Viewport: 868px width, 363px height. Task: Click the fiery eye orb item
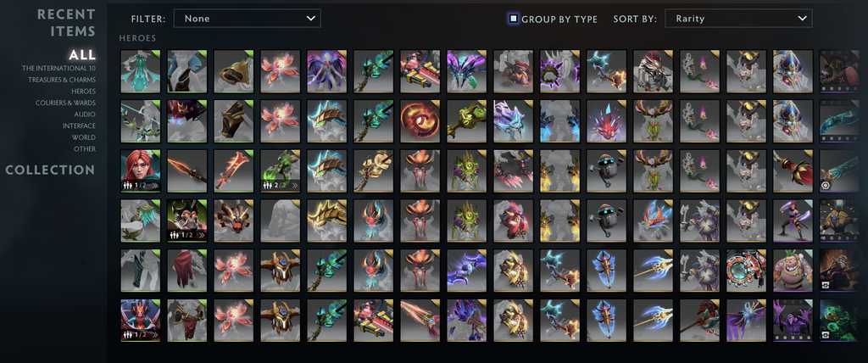pyautogui.click(x=420, y=120)
